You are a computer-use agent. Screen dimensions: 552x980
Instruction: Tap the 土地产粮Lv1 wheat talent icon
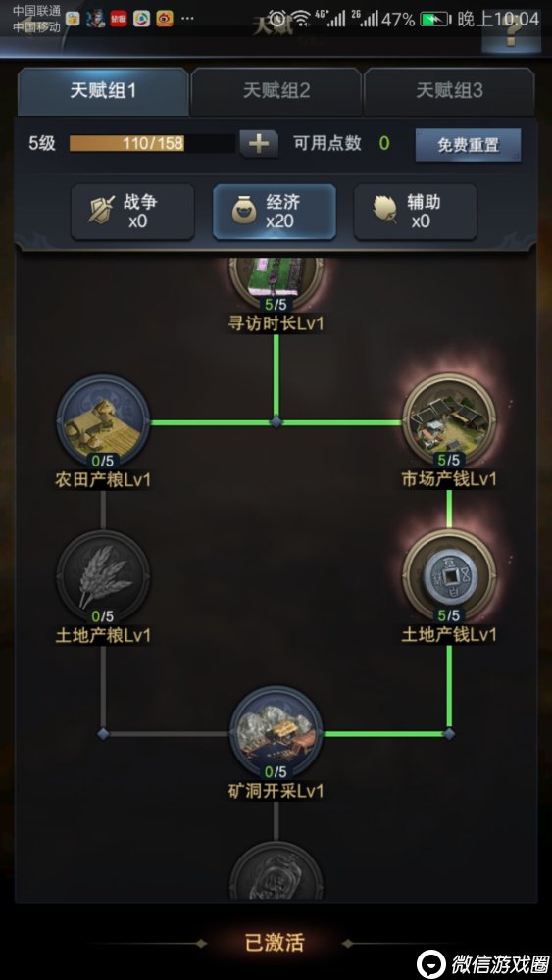tap(103, 577)
